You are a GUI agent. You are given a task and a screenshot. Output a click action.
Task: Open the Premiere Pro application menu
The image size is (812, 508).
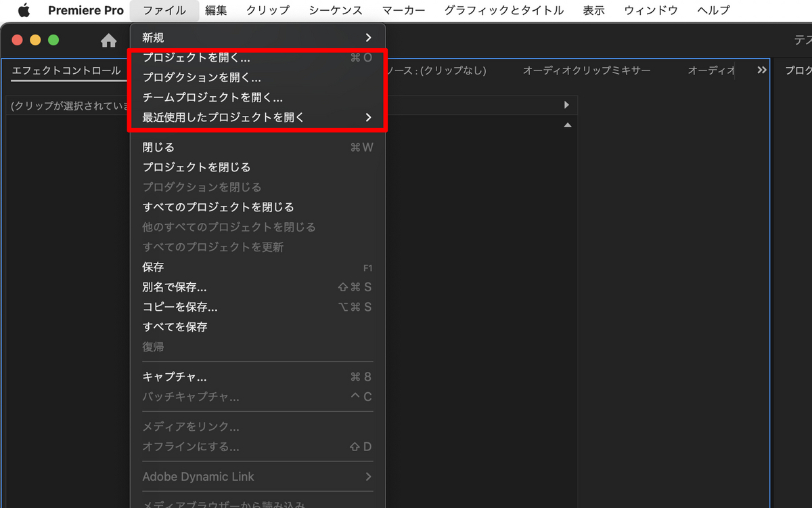click(x=86, y=10)
